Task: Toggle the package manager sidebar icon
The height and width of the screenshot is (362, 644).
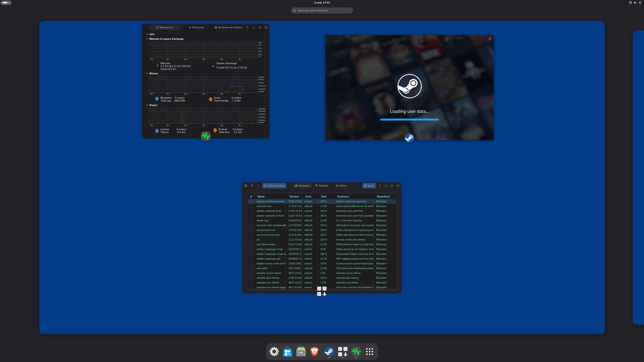Action: 246,186
